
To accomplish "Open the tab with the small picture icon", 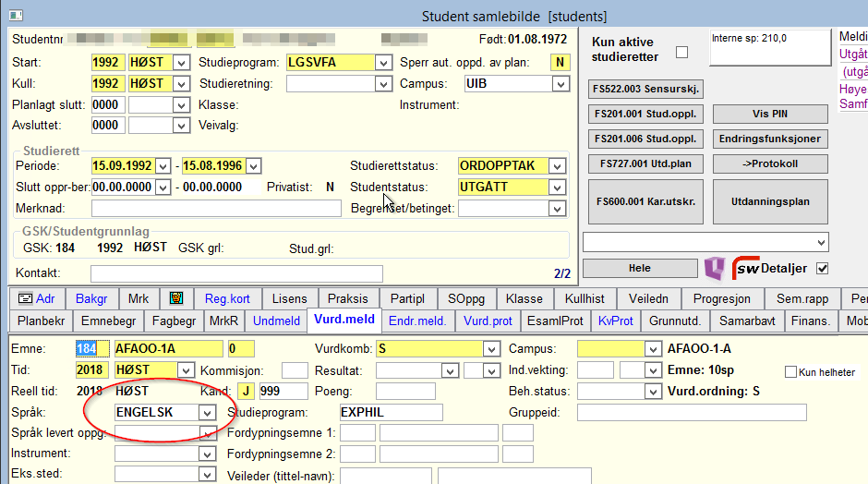I will coord(175,299).
